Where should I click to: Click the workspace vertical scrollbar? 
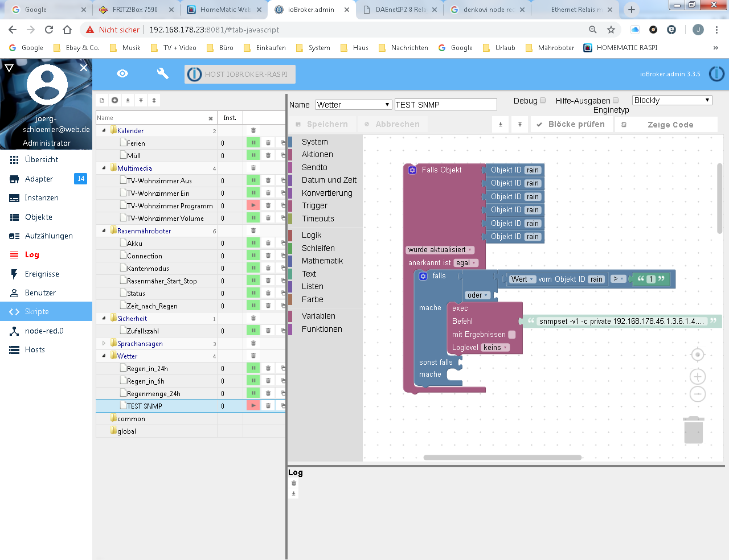(720, 198)
